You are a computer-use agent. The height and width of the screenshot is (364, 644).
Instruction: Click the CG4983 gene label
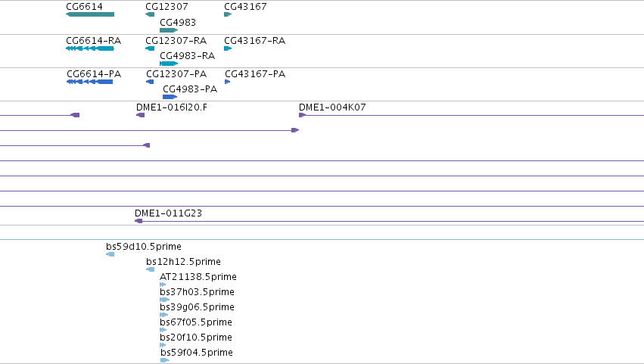coord(178,22)
